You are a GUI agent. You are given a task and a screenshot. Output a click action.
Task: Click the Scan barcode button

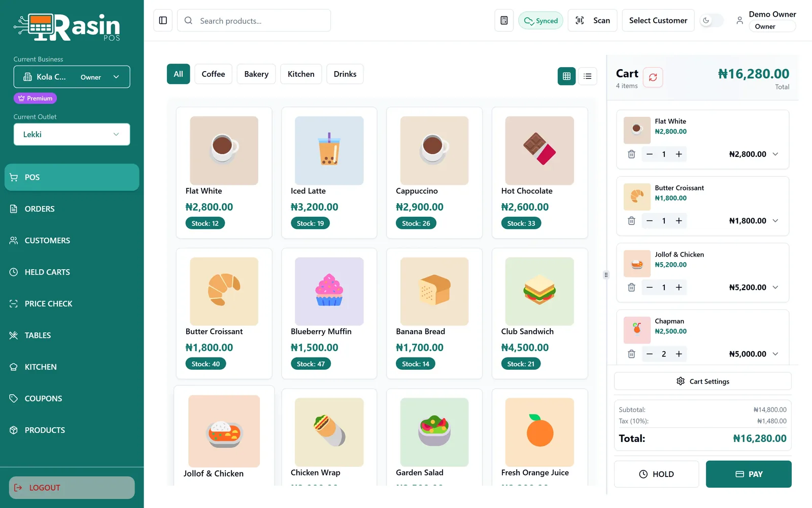[592, 20]
